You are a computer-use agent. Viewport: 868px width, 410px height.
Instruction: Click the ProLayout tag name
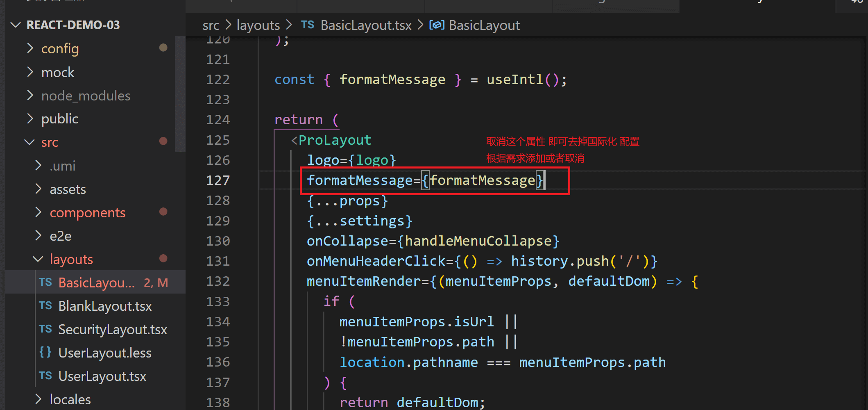coord(335,141)
